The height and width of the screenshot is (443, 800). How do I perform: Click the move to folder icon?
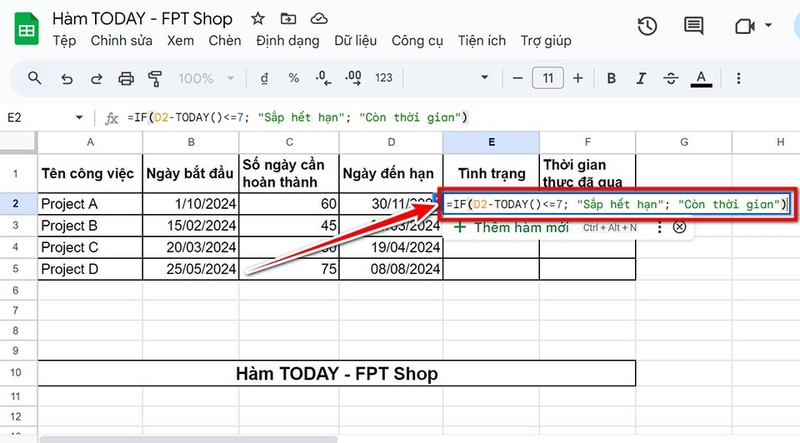pyautogui.click(x=288, y=19)
